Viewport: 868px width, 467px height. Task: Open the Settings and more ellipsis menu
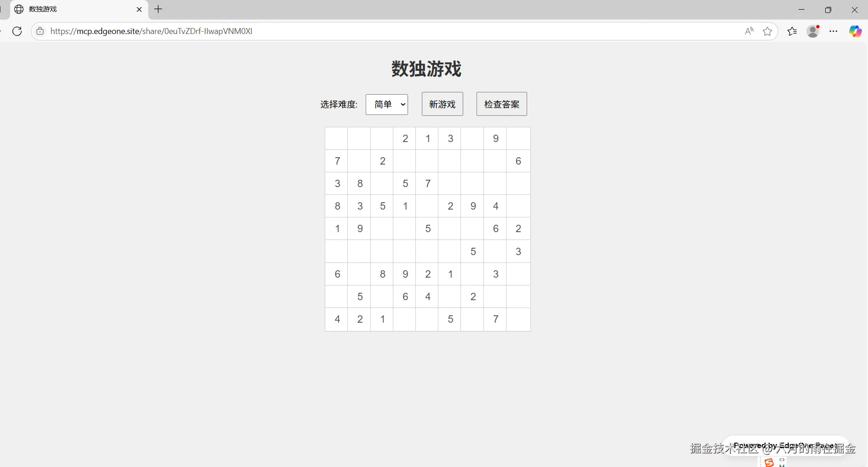pyautogui.click(x=834, y=31)
